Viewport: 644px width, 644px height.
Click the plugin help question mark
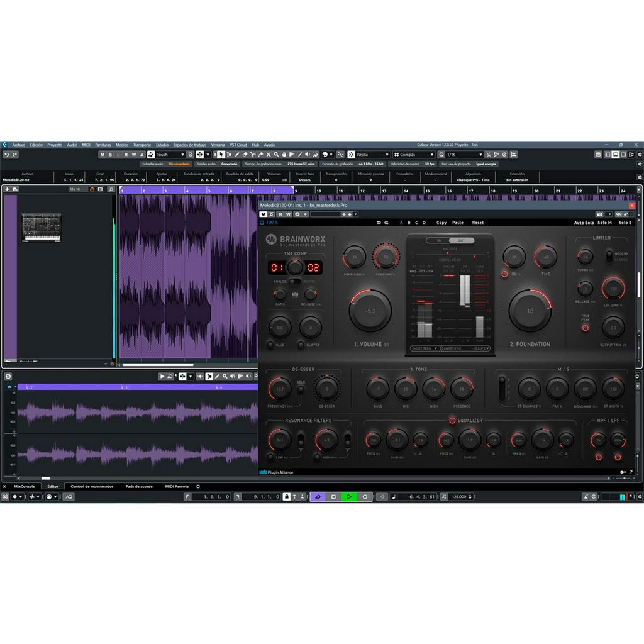click(x=631, y=472)
